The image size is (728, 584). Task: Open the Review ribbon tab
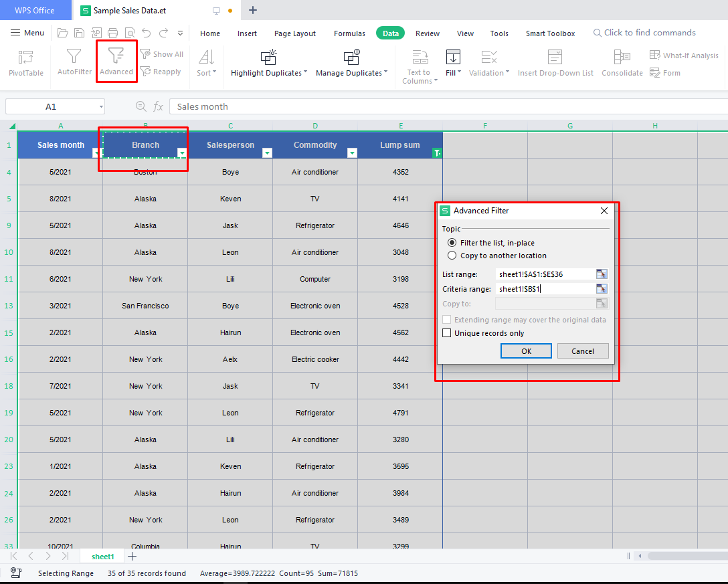point(427,33)
